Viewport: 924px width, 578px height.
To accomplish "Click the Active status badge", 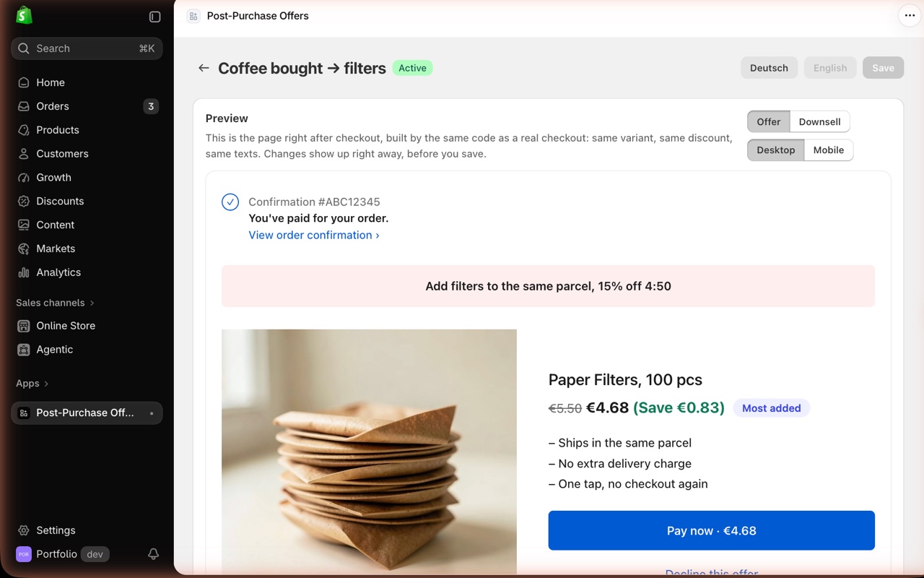I will tap(412, 68).
